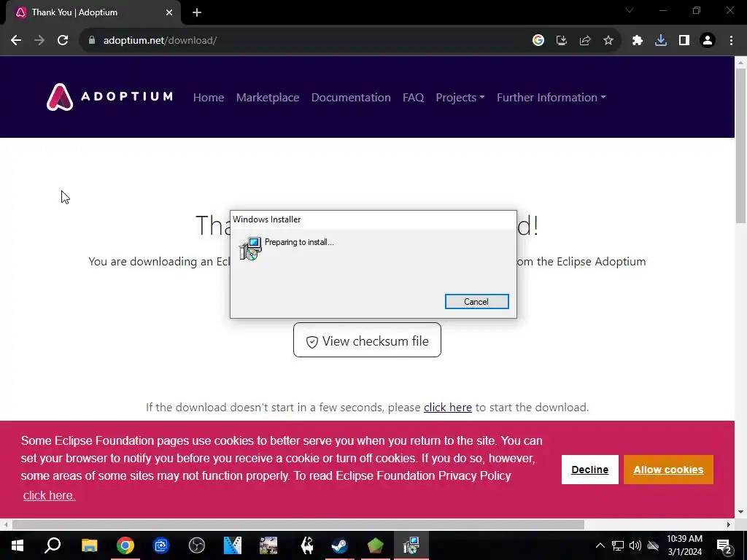This screenshot has height=560, width=747.
Task: Open the clock showing 10:39 AM
Action: pos(684,545)
